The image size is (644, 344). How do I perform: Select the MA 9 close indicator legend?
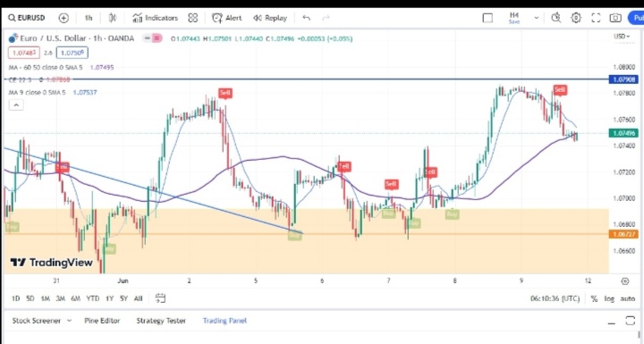tap(37, 92)
